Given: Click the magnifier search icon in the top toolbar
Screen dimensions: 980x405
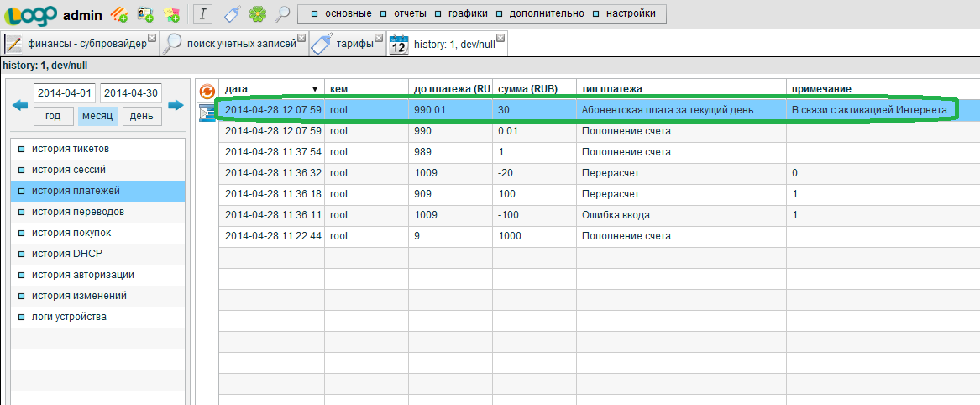Looking at the screenshot, I should coord(282,13).
